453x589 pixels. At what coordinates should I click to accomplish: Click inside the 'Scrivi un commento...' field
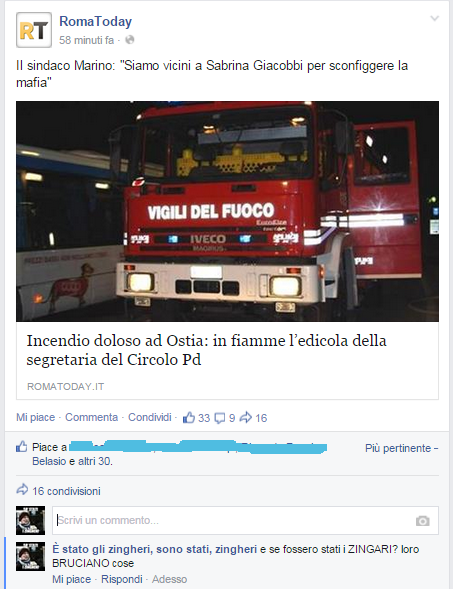pyautogui.click(x=245, y=520)
